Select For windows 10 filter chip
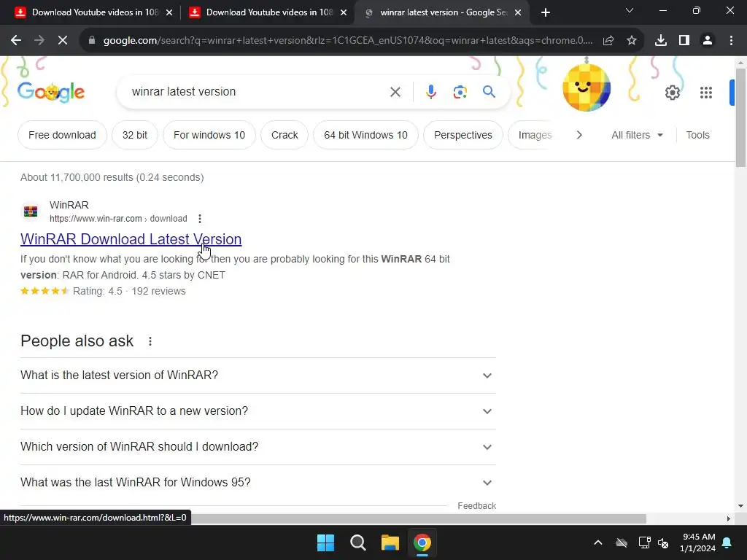The image size is (747, 560). click(209, 135)
